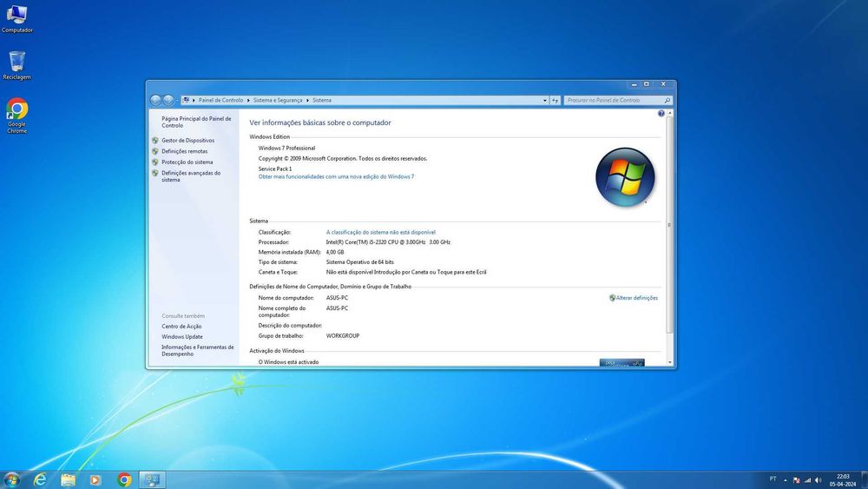868x489 pixels.
Task: Open Centro de Acção link
Action: click(x=181, y=327)
